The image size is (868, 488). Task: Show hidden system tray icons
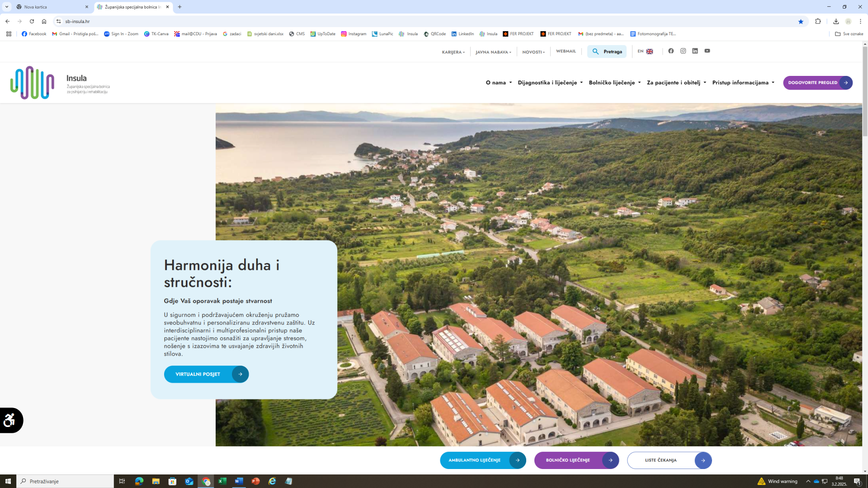(x=808, y=481)
